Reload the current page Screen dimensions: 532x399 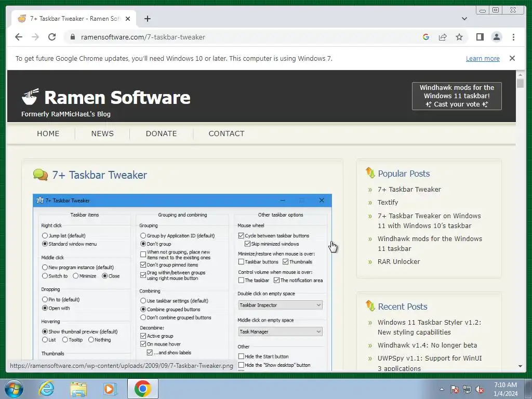click(x=52, y=37)
